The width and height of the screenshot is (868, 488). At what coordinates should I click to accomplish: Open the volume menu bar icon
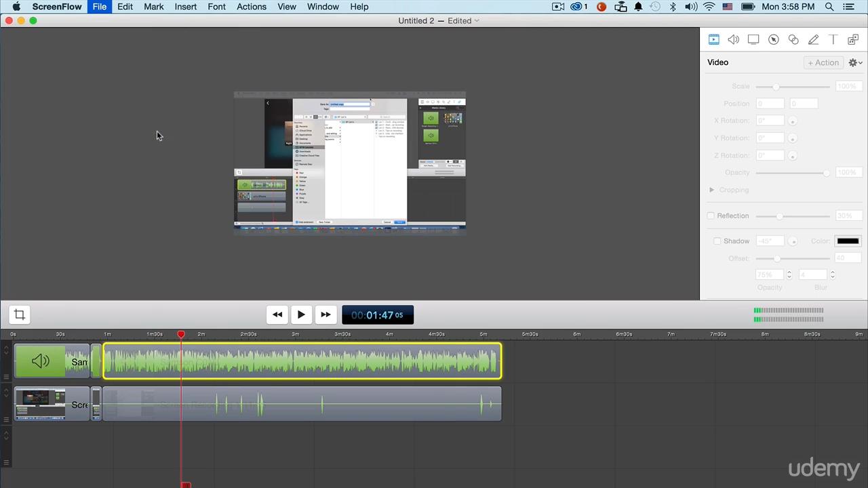[691, 7]
